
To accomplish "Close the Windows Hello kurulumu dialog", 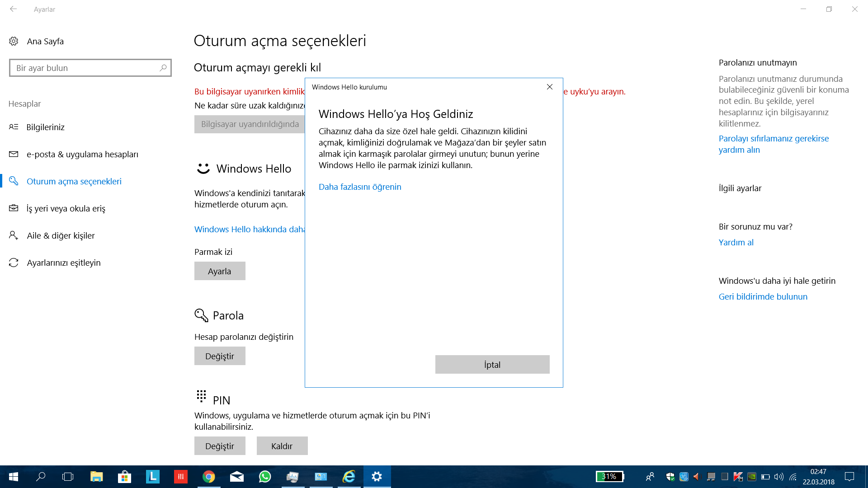I will [x=550, y=87].
